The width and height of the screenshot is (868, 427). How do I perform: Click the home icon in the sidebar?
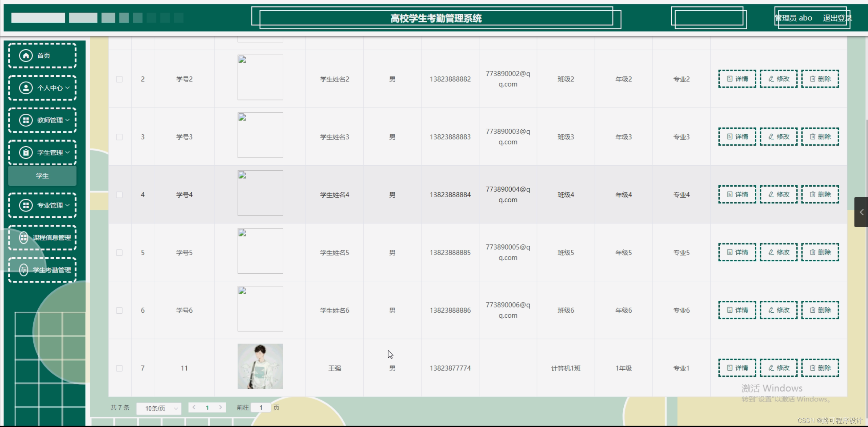[x=26, y=55]
